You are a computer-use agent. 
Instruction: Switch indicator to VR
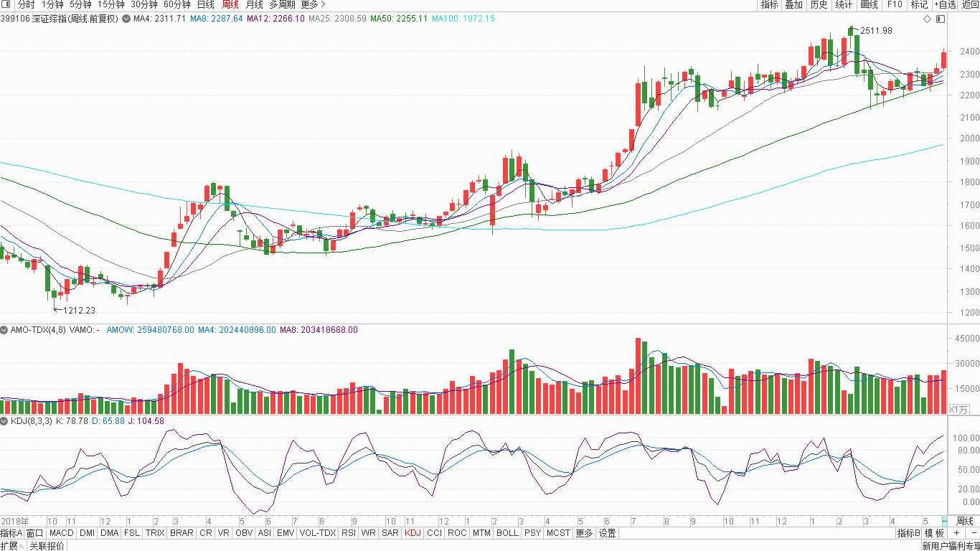pos(224,533)
